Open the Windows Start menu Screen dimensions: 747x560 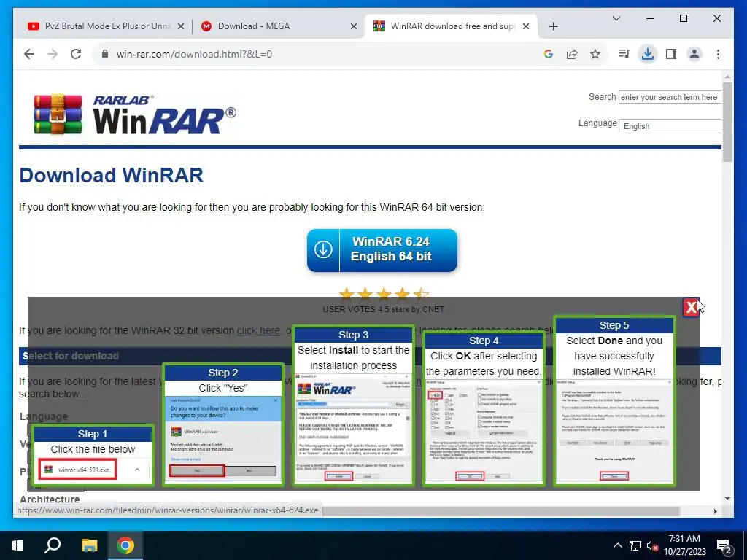[x=18, y=545]
